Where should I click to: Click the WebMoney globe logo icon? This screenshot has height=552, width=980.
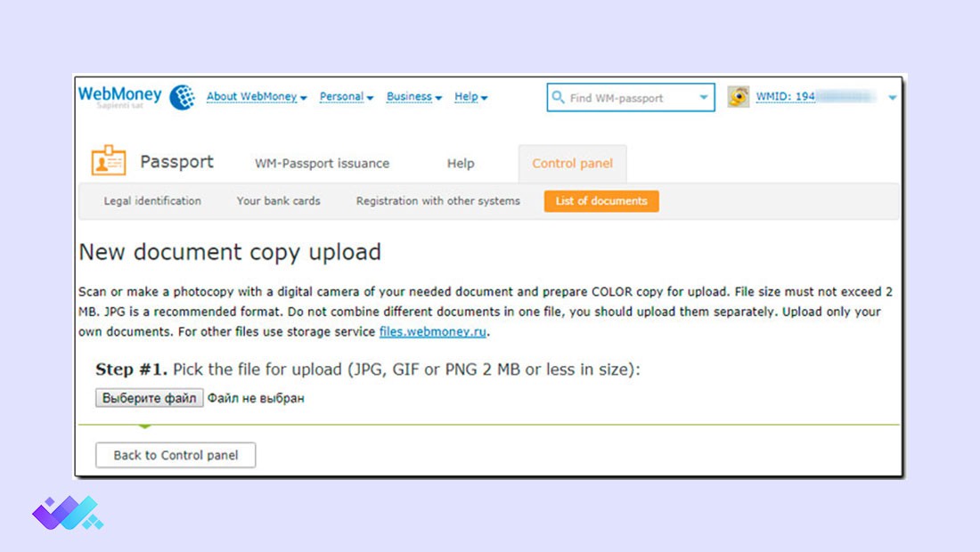pos(182,97)
